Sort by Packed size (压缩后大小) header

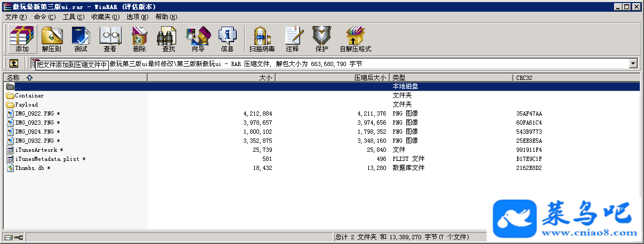pyautogui.click(x=333, y=78)
